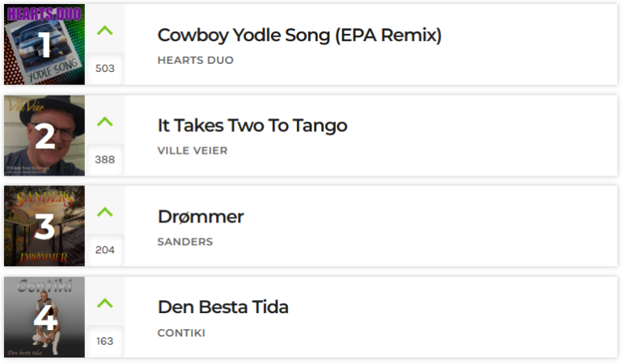The height and width of the screenshot is (364, 623).
Task: Select the artist name CONTIKI
Action: (x=181, y=333)
